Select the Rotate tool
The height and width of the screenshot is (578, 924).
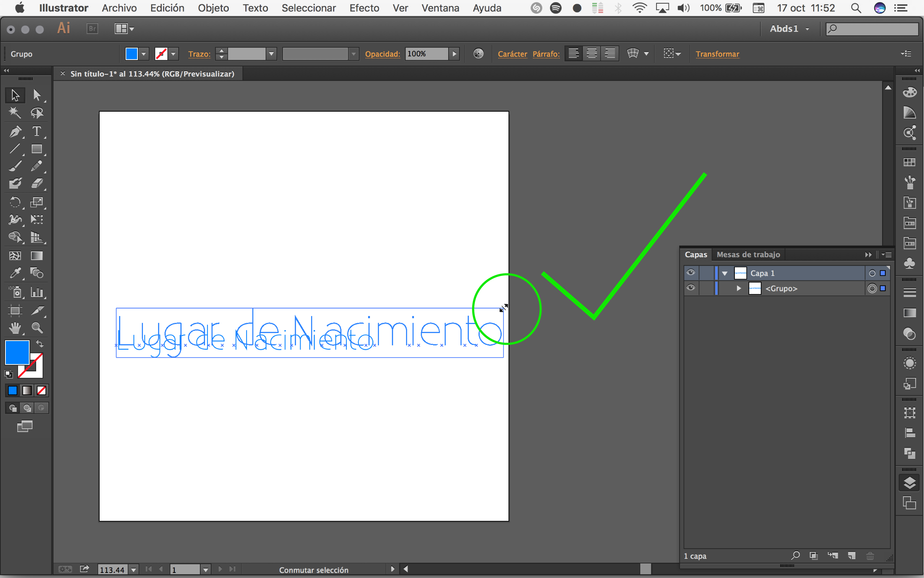coord(15,202)
